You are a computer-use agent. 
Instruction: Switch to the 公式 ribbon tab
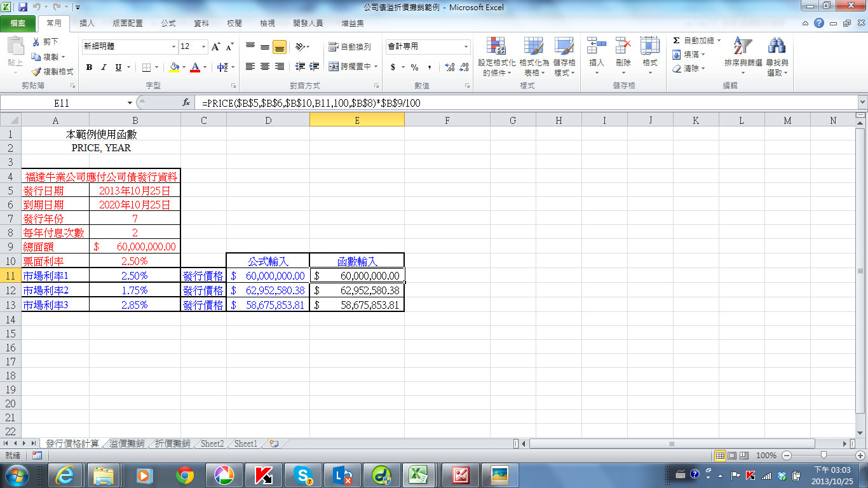pos(168,24)
